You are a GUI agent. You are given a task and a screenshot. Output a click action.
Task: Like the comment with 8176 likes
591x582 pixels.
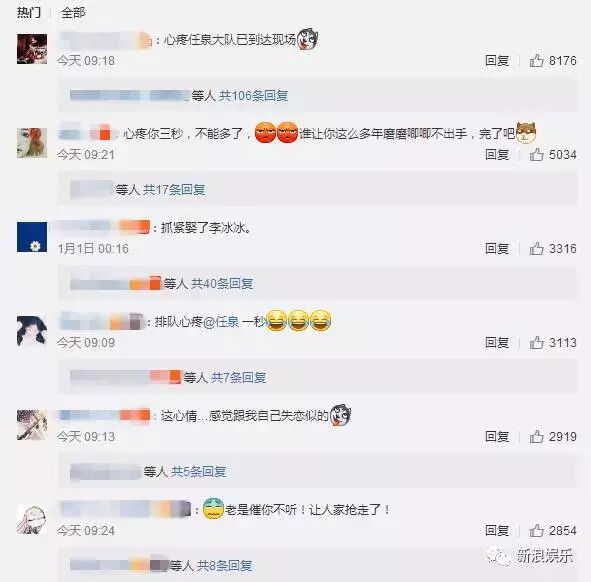pos(536,60)
